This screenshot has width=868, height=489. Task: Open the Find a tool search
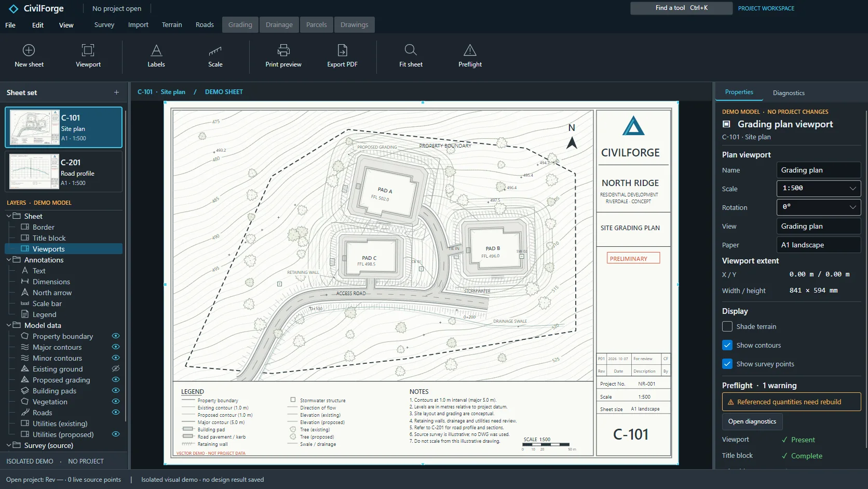click(x=681, y=8)
